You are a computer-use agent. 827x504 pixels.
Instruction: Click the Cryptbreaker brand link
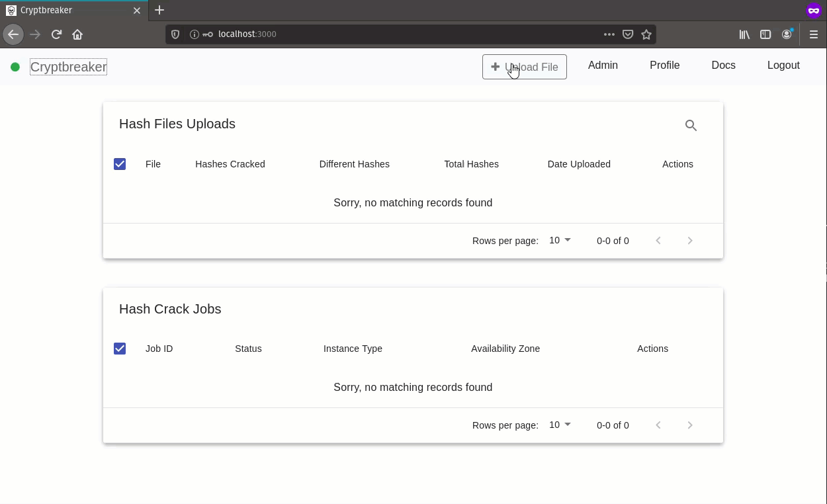pyautogui.click(x=68, y=67)
